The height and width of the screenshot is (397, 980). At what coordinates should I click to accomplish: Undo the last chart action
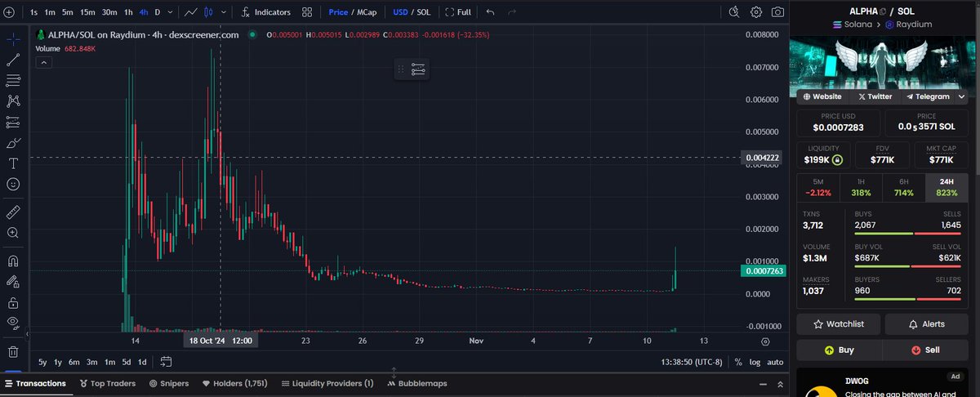490,12
